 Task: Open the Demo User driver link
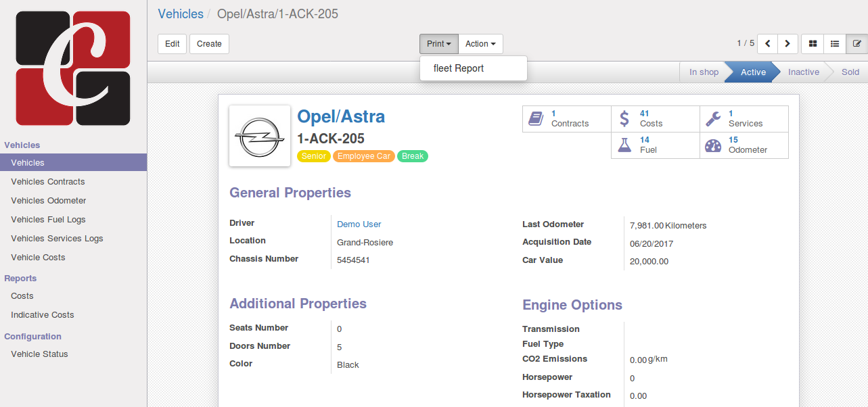[359, 224]
